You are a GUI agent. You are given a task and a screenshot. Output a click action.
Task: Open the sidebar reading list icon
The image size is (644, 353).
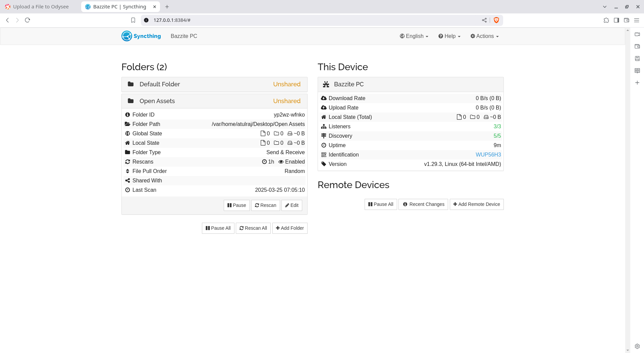637,71
